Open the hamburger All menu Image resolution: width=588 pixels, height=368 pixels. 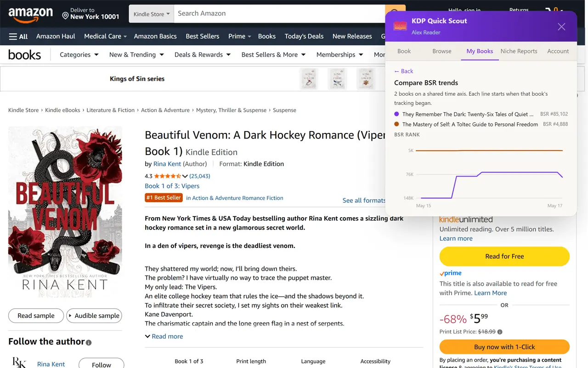point(18,36)
